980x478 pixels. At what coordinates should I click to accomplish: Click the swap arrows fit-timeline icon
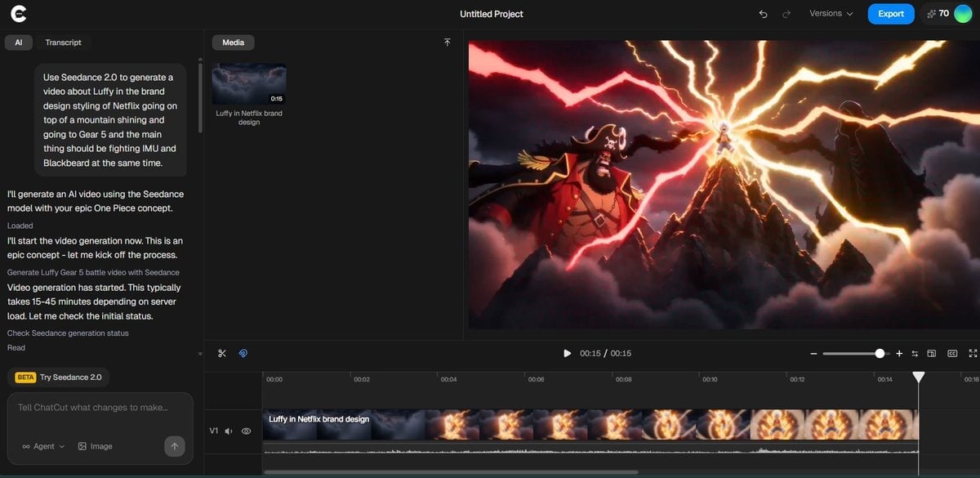[x=915, y=354]
